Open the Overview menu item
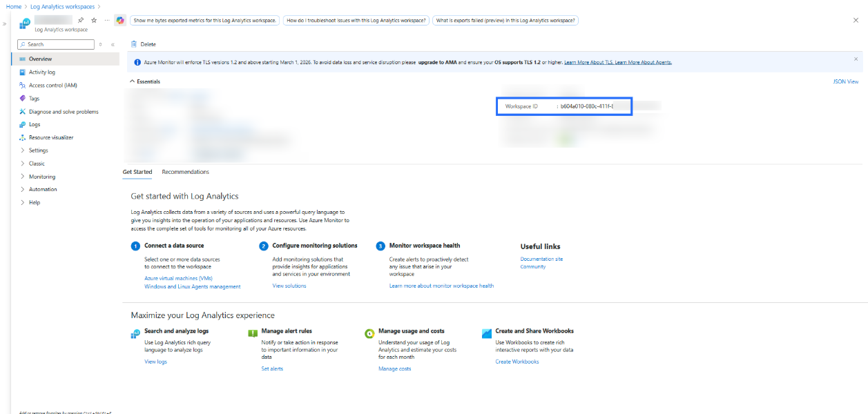Viewport: 868px width, 414px height. pyautogui.click(x=65, y=59)
